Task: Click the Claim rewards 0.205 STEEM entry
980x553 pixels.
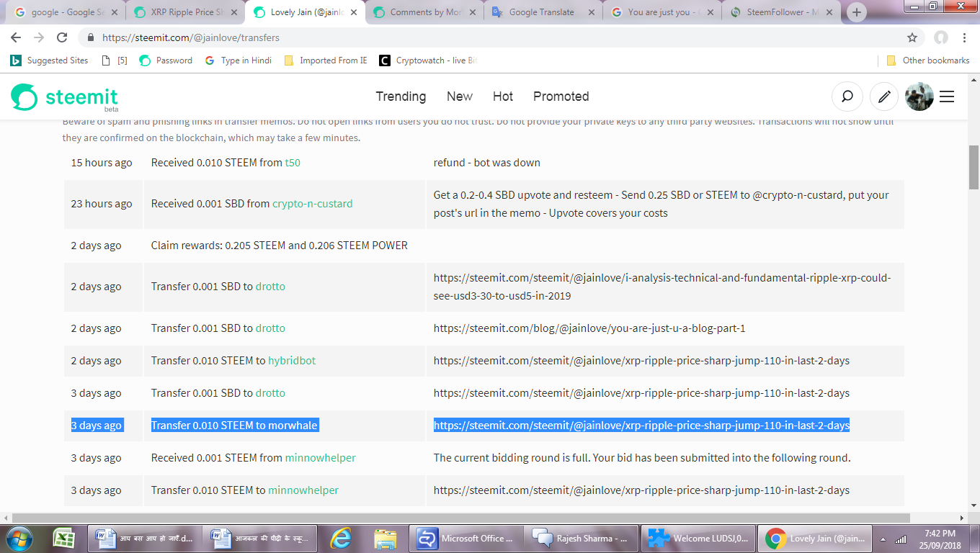Action: 280,246
